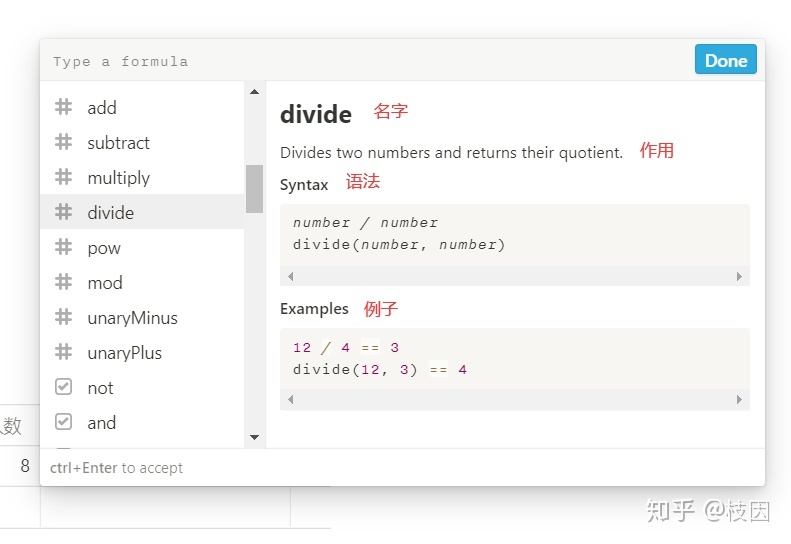This screenshot has width=791, height=544.
Task: Click the number icon beside subtract
Action: (x=63, y=142)
